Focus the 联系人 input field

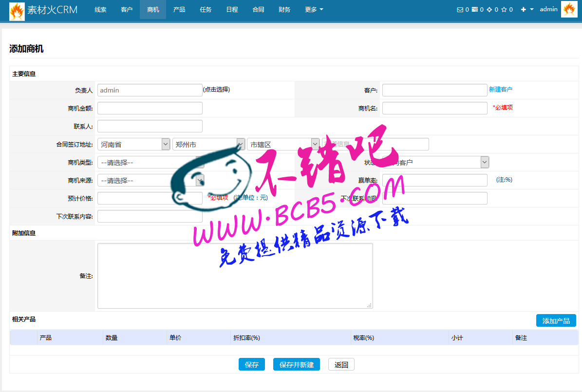(x=150, y=126)
